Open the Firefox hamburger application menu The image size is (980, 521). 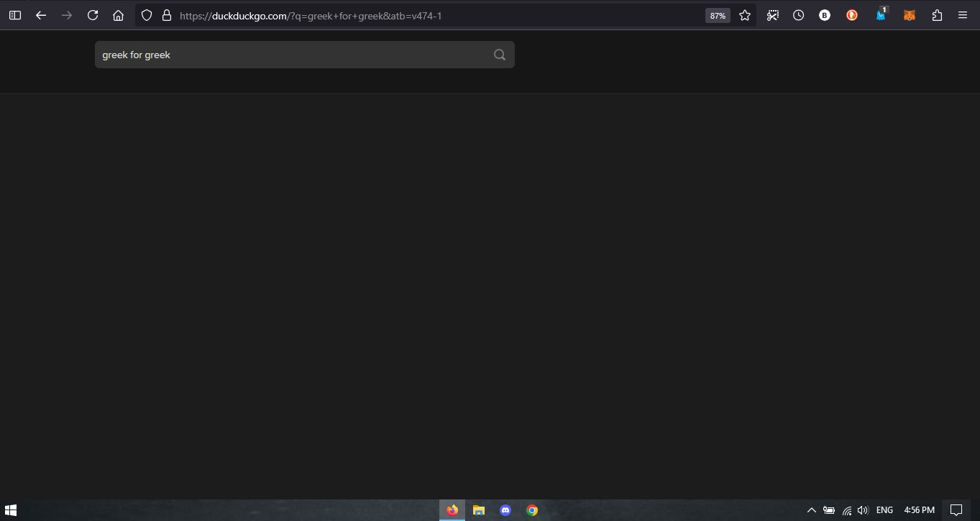[x=963, y=15]
